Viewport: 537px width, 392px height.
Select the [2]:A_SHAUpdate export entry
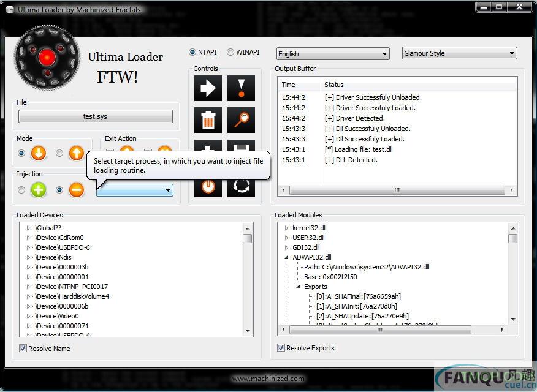click(x=362, y=316)
